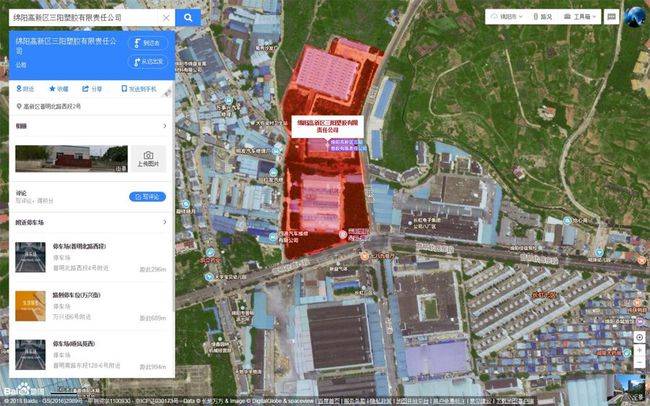Click the 分享 share option
Image resolution: width=650 pixels, height=406 pixels.
point(93,89)
